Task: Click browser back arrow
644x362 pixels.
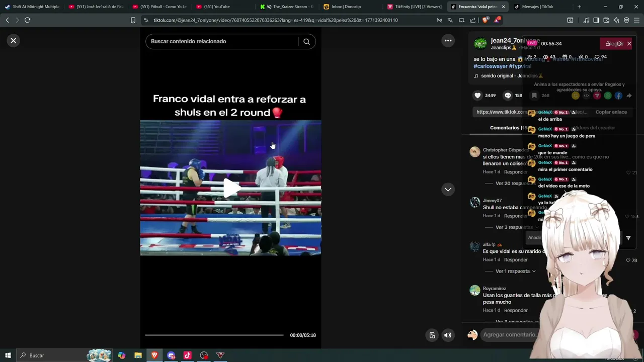Action: point(7,20)
